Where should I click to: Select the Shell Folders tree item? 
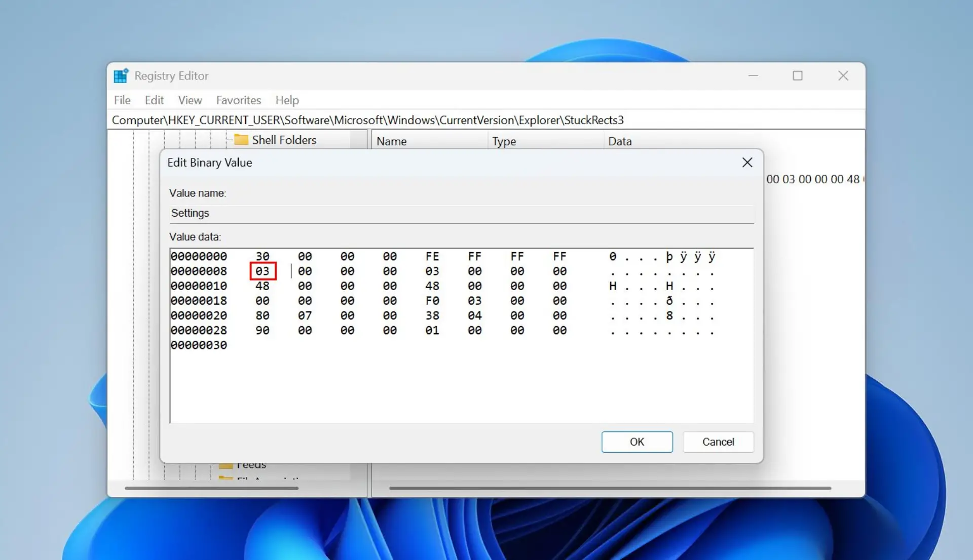coord(284,140)
